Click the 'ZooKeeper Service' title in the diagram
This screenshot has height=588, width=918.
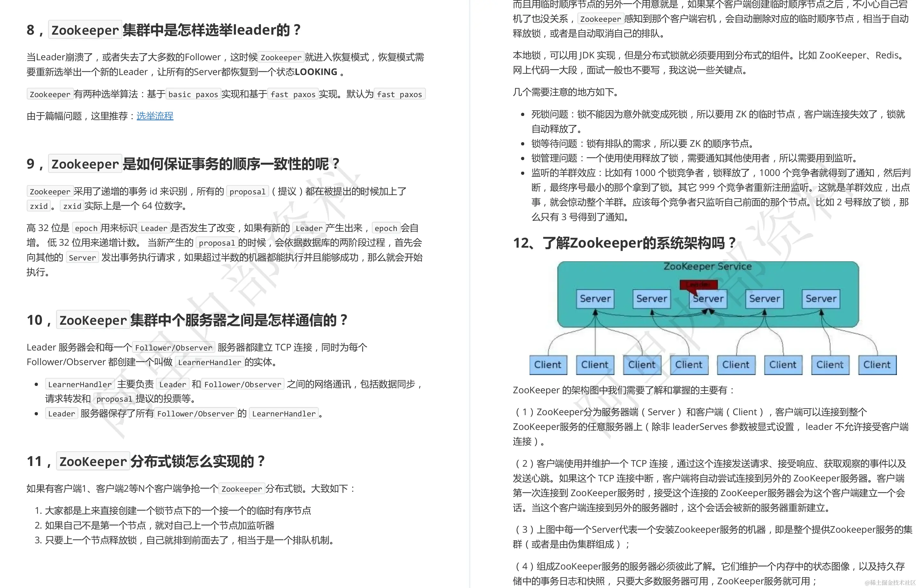point(707,266)
